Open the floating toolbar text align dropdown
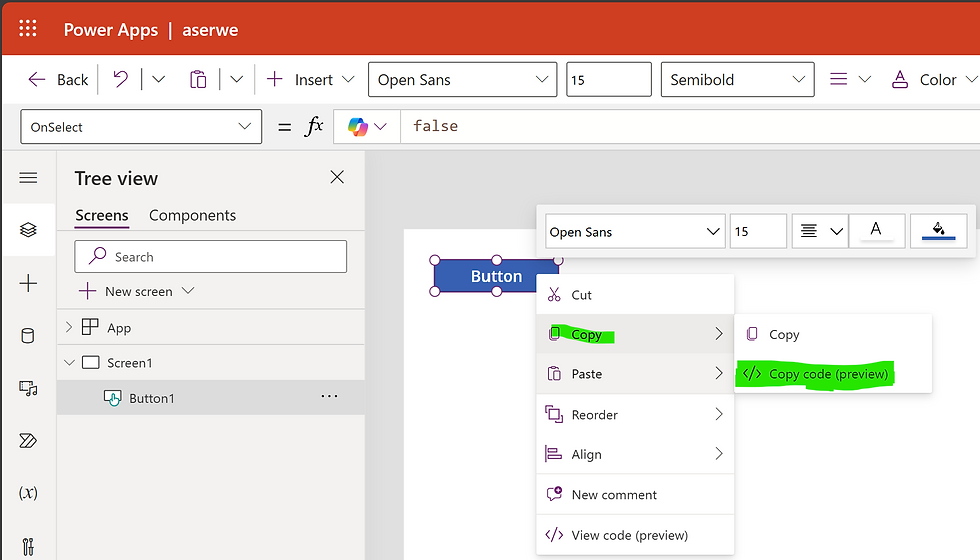 tap(820, 232)
